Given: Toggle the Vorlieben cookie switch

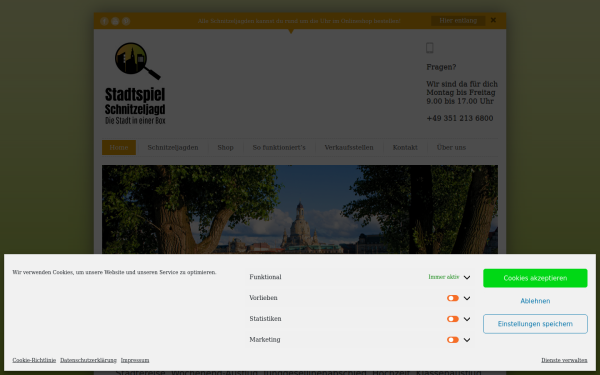Looking at the screenshot, I should pyautogui.click(x=453, y=298).
